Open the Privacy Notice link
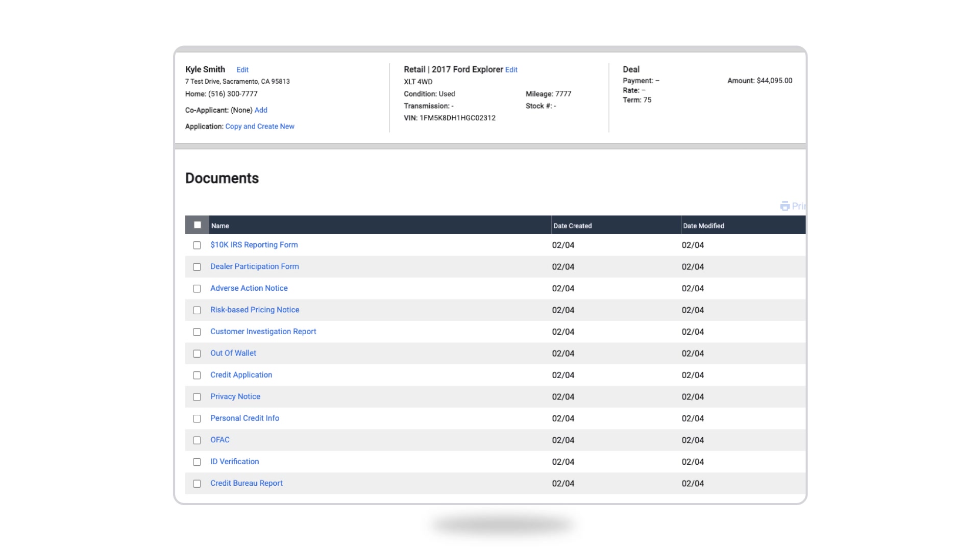 235,396
